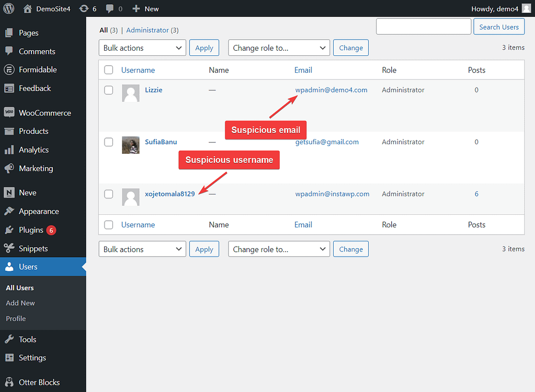Viewport: 535px width, 392px height.
Task: Click the WordPress logo in admin bar
Action: click(x=8, y=8)
